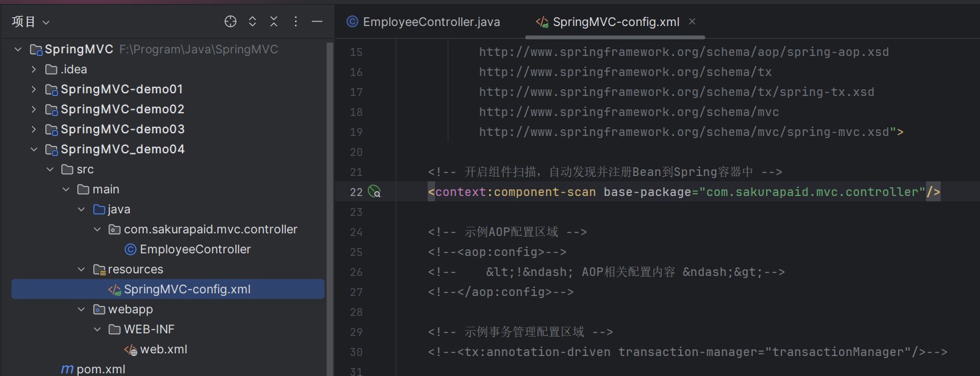The width and height of the screenshot is (980, 376).
Task: Click the resources folder icon
Action: click(x=99, y=269)
